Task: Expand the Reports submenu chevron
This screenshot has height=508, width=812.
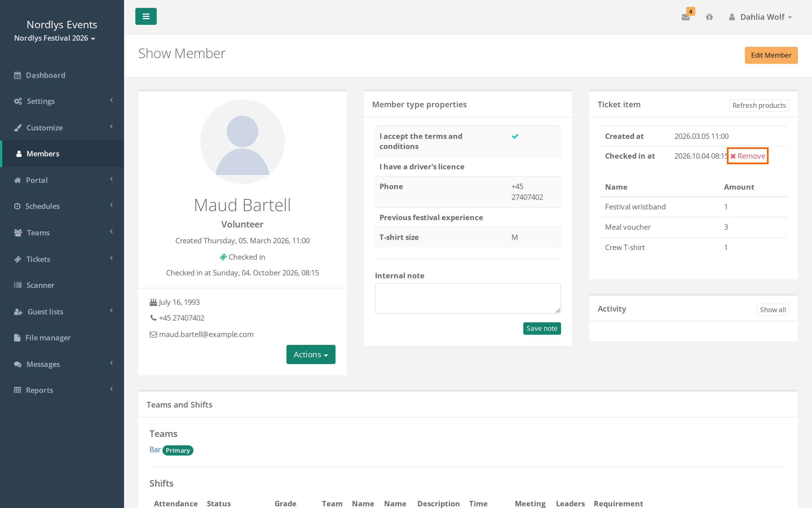Action: pyautogui.click(x=111, y=389)
